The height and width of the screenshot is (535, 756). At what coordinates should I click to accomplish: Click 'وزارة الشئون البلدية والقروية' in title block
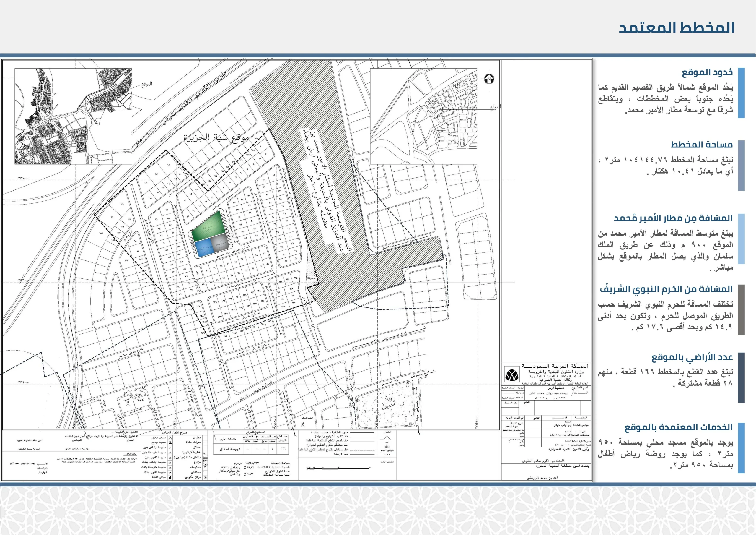[556, 372]
